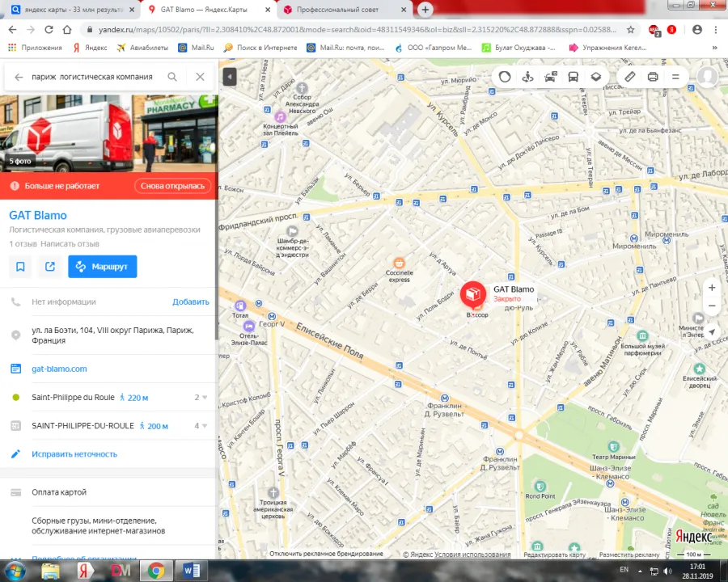Open the user profile avatar on map
728x582 pixels.
click(x=708, y=77)
